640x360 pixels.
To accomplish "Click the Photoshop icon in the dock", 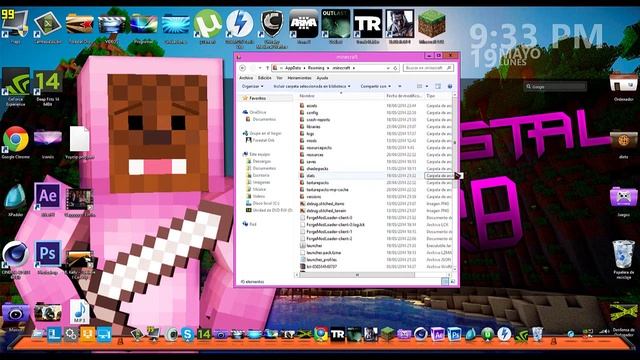I will 454,335.
